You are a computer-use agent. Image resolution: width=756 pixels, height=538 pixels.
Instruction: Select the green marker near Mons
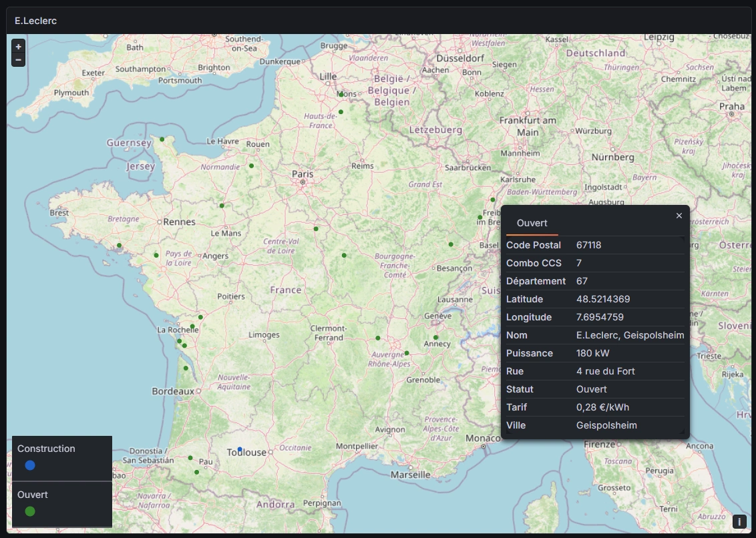(341, 95)
